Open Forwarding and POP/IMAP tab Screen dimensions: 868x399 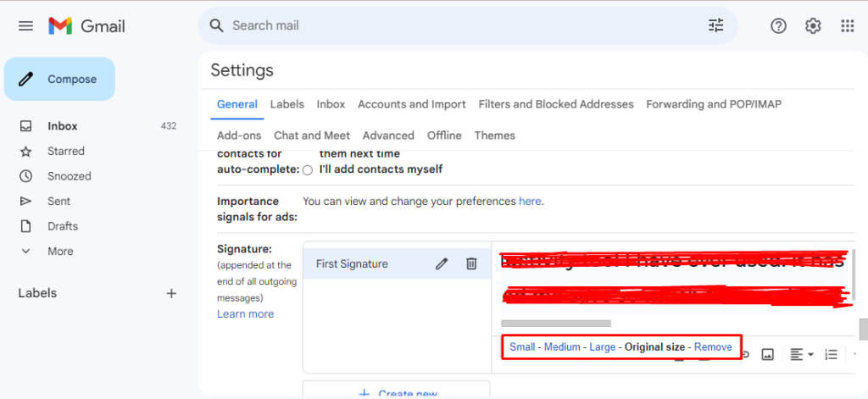coord(714,104)
